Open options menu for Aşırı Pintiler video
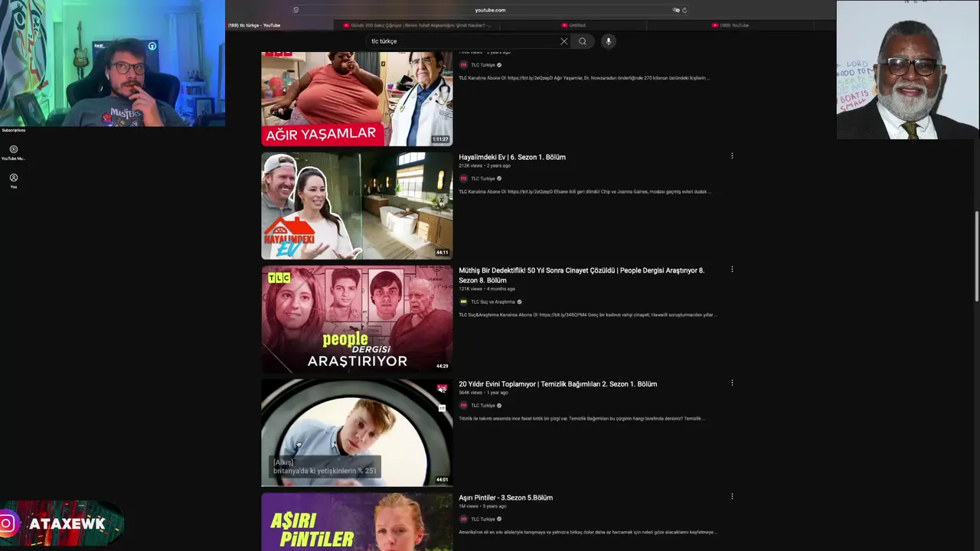Image resolution: width=980 pixels, height=551 pixels. 732,497
